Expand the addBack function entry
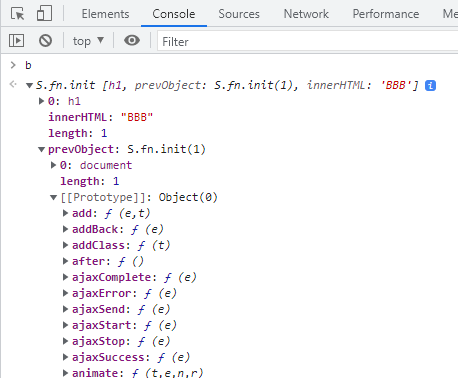 [x=65, y=229]
